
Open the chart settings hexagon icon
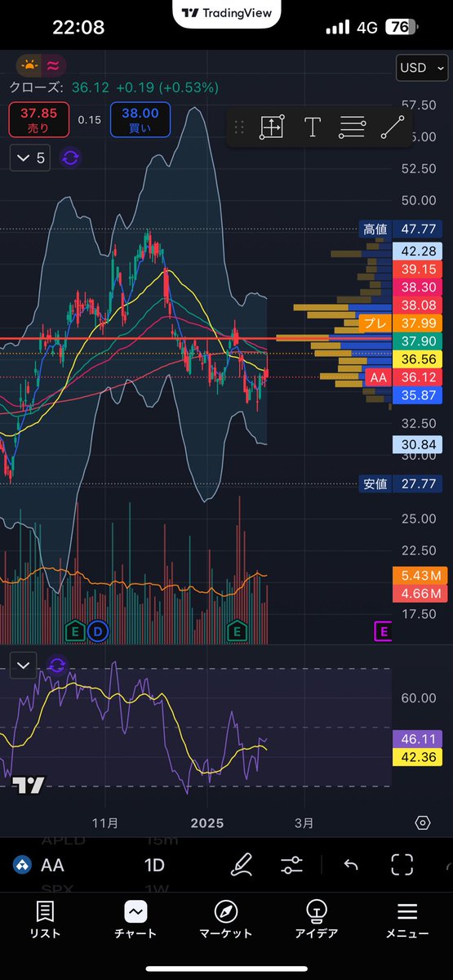click(x=423, y=822)
